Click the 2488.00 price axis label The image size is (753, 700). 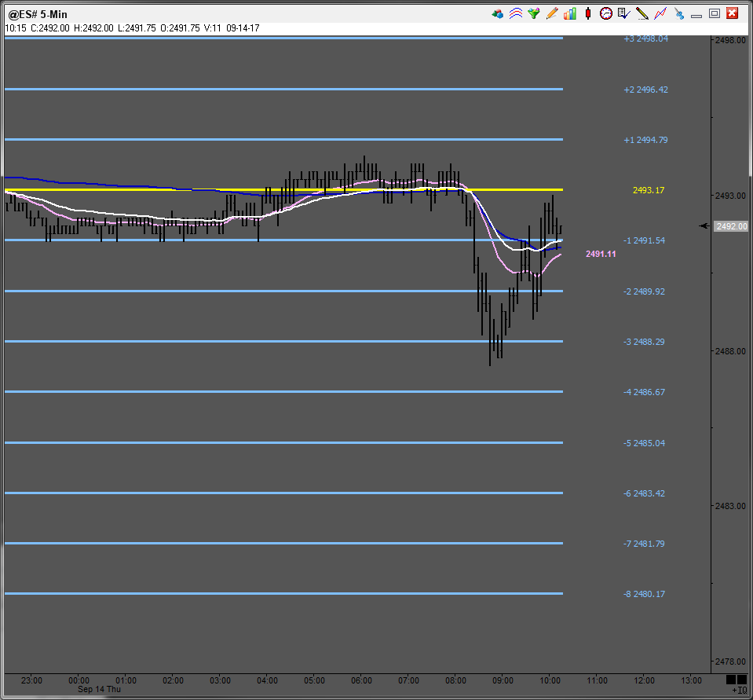tap(730, 352)
